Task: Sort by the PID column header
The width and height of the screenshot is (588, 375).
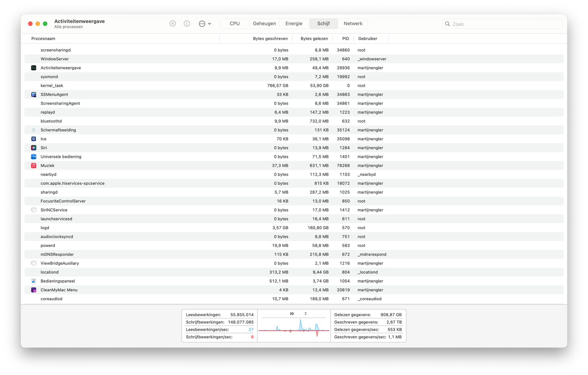Action: coord(345,39)
